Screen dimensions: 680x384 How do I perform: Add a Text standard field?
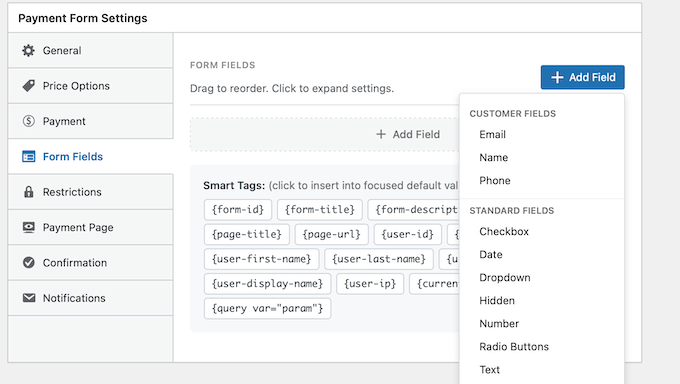pos(489,370)
